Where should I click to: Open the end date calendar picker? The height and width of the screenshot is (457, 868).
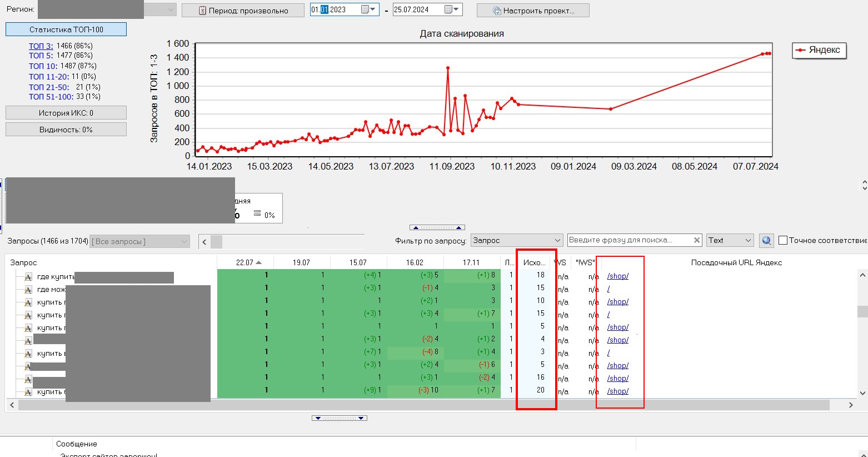click(452, 9)
